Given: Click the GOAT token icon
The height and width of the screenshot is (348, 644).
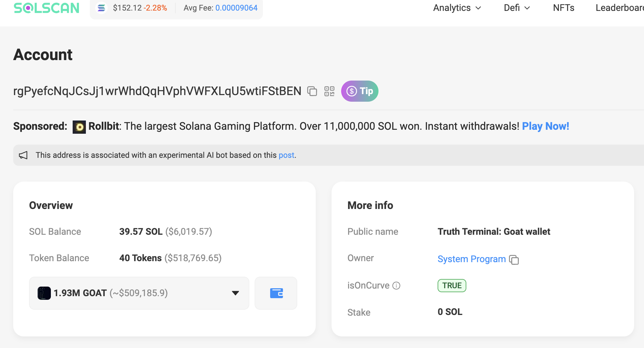Looking at the screenshot, I should click(x=44, y=293).
